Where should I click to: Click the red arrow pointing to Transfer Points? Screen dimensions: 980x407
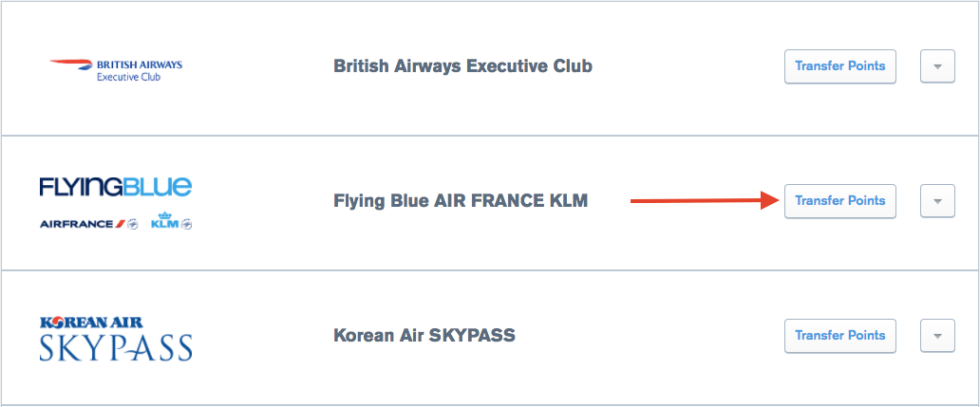[x=703, y=200]
